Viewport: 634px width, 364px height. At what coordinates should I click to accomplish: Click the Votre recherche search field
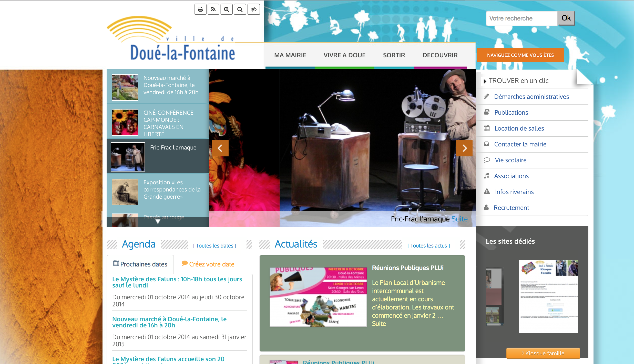[x=521, y=18]
